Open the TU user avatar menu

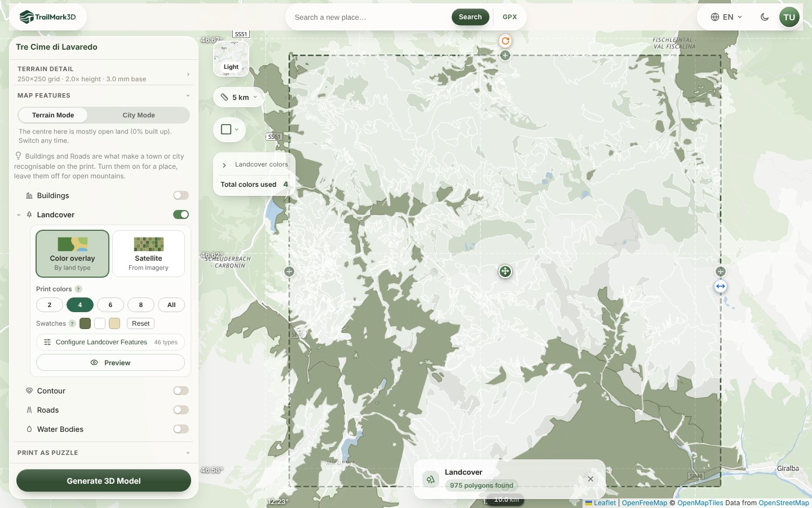point(789,17)
